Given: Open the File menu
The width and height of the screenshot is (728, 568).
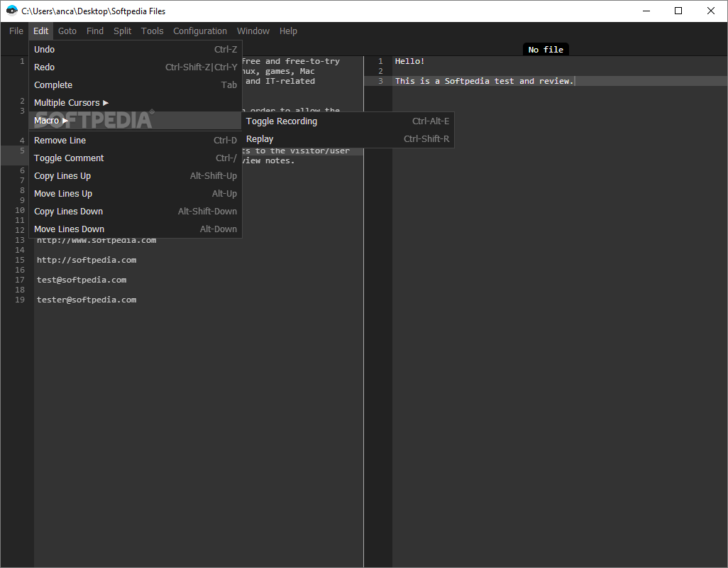Looking at the screenshot, I should (x=16, y=31).
